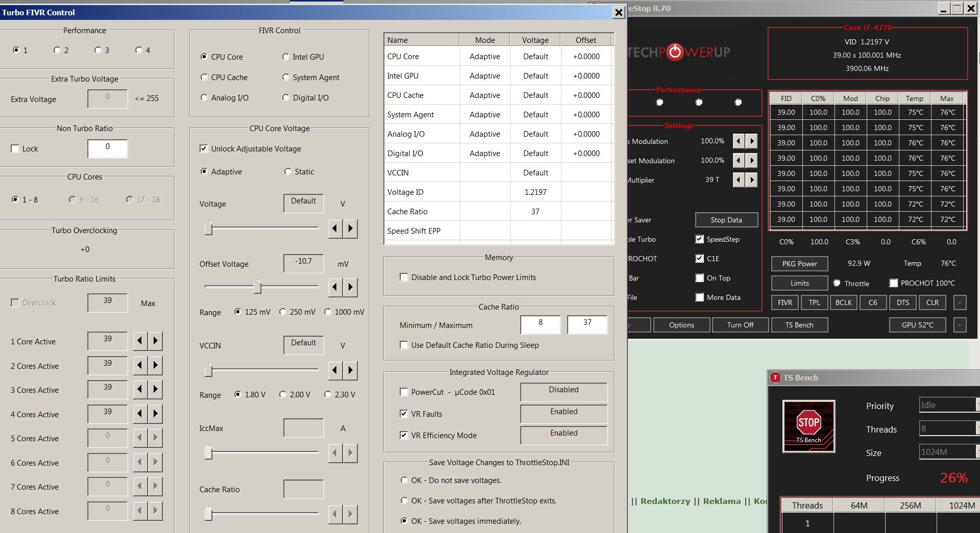980x533 pixels.
Task: Click the C6 button in ThrottleStop
Action: point(873,302)
